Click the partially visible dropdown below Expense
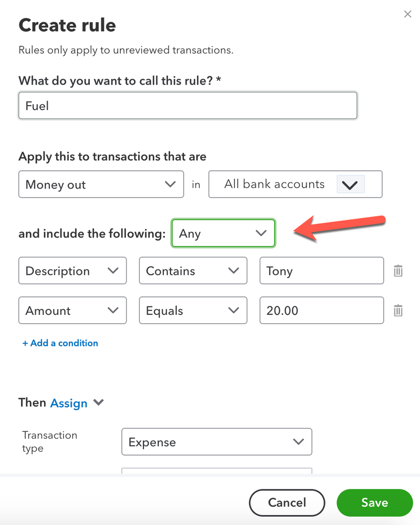Viewport: 420px width, 525px height. [217, 471]
